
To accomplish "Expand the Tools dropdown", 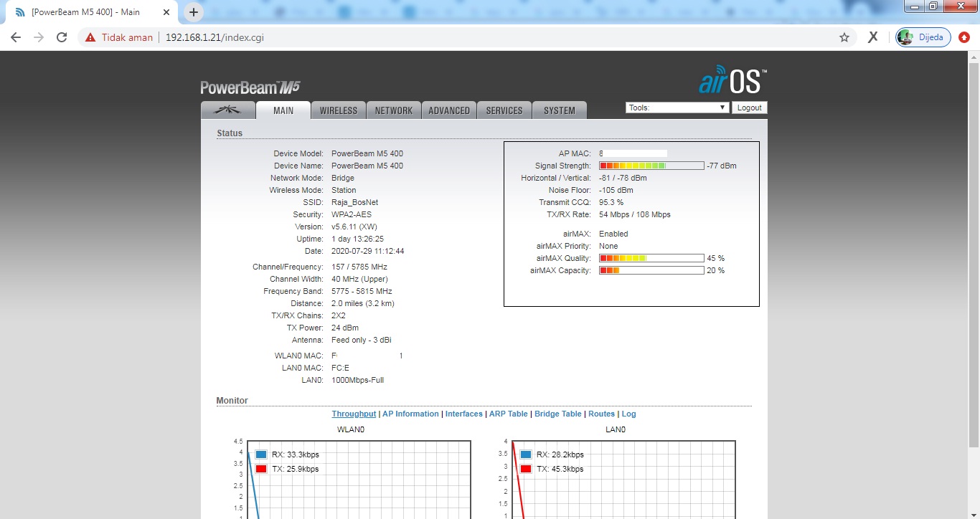I will pos(677,108).
